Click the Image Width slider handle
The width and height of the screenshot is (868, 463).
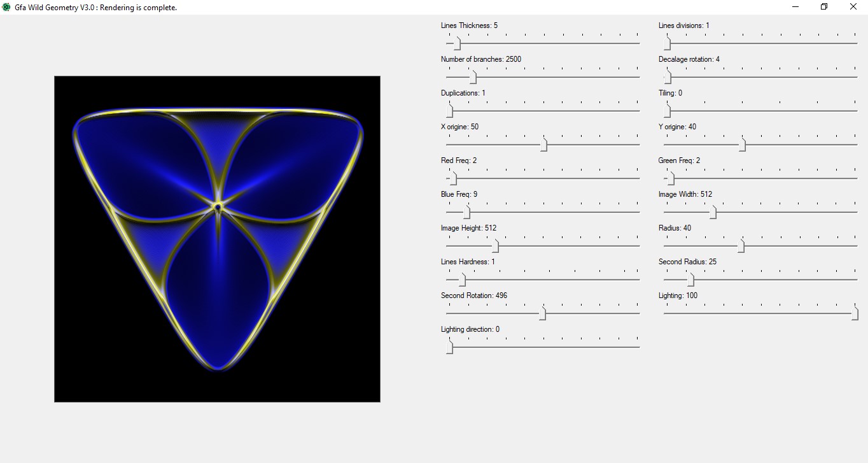click(713, 212)
